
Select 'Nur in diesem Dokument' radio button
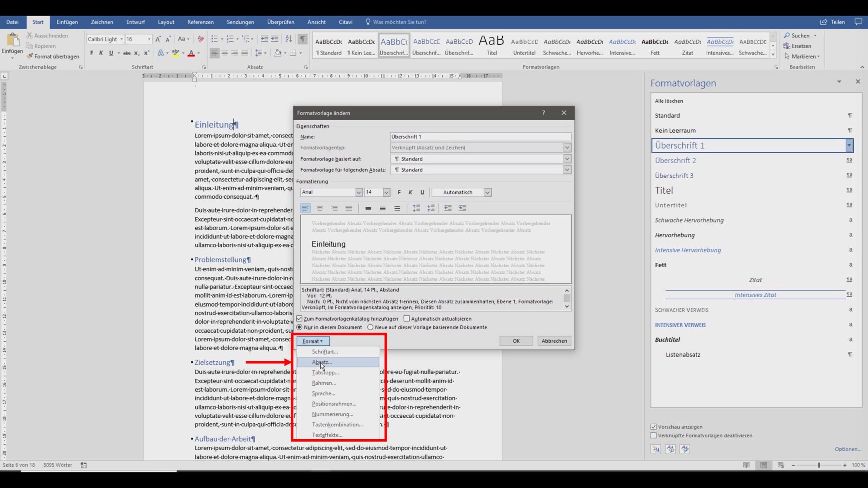pyautogui.click(x=299, y=328)
